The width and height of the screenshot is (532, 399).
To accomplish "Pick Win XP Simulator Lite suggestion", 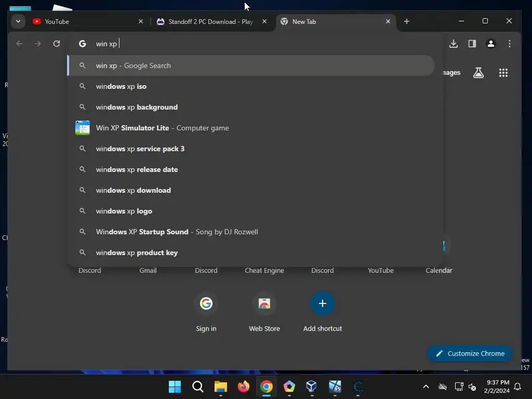I will pos(251,128).
